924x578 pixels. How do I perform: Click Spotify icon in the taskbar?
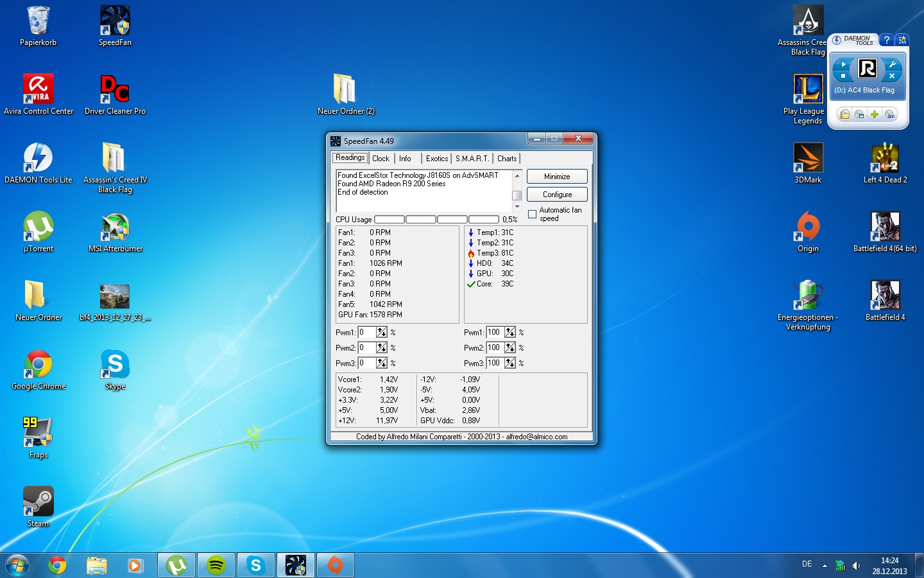click(x=216, y=565)
